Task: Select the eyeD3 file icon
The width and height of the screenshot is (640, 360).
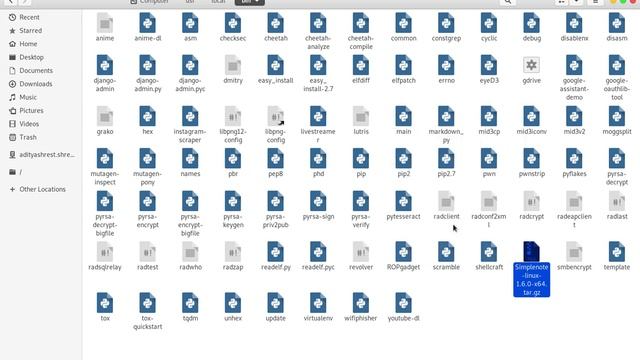Action: click(x=489, y=65)
